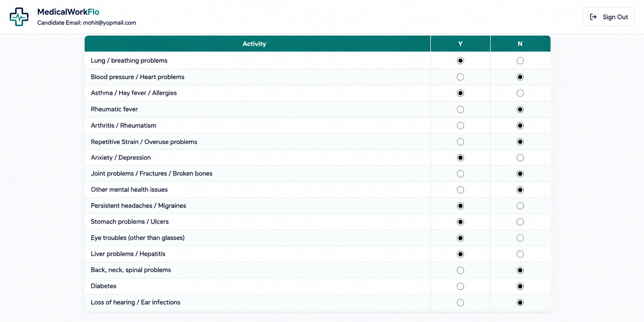Select N for Stomach problems / Ulcers
Image resolution: width=644 pixels, height=322 pixels.
pos(520,222)
